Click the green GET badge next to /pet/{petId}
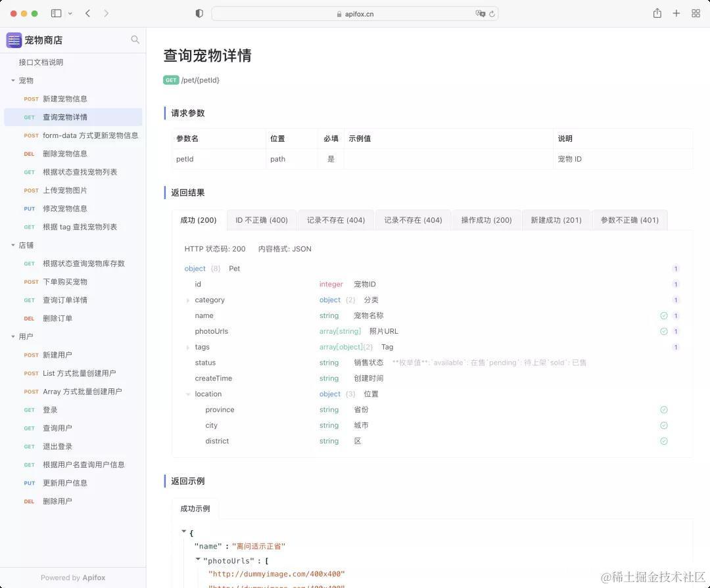This screenshot has width=710, height=588. 171,79
